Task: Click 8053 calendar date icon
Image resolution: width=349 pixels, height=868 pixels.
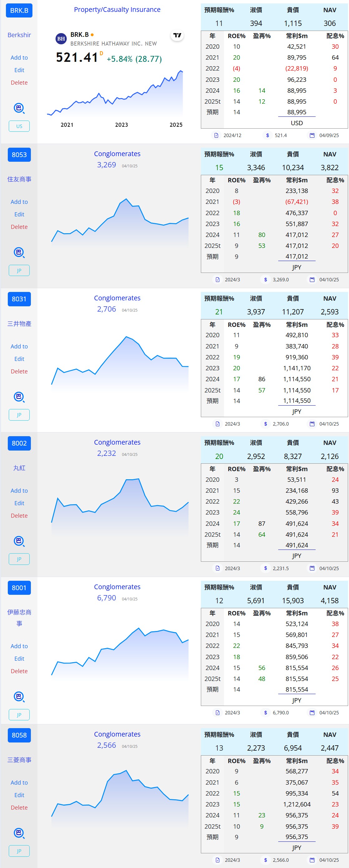Action: click(312, 280)
